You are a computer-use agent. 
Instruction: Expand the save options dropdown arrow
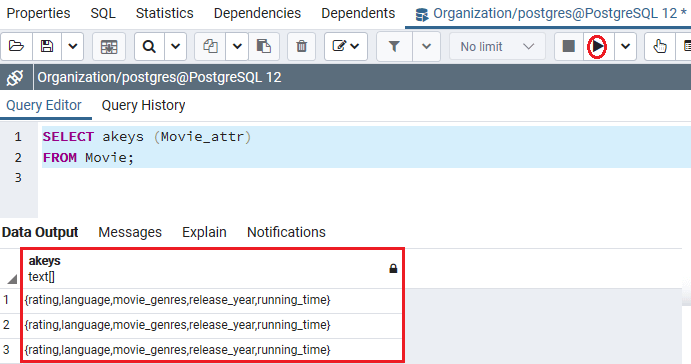(x=73, y=46)
